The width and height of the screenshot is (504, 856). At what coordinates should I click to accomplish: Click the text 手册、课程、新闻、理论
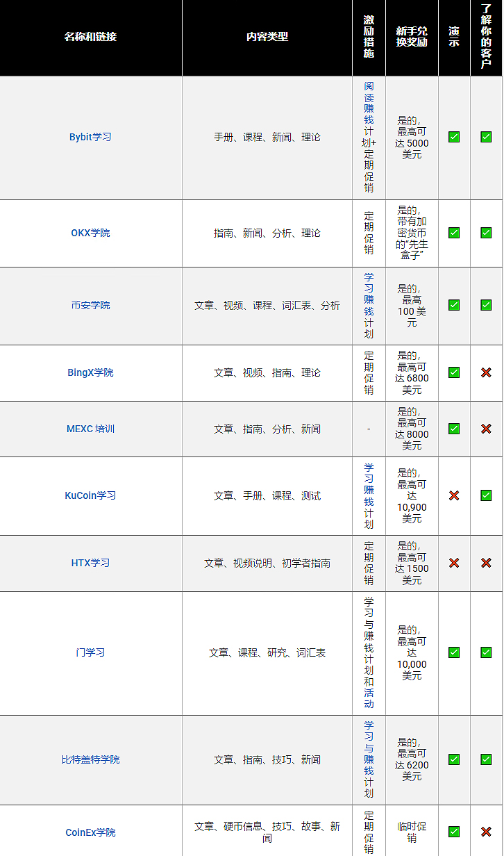coord(267,137)
